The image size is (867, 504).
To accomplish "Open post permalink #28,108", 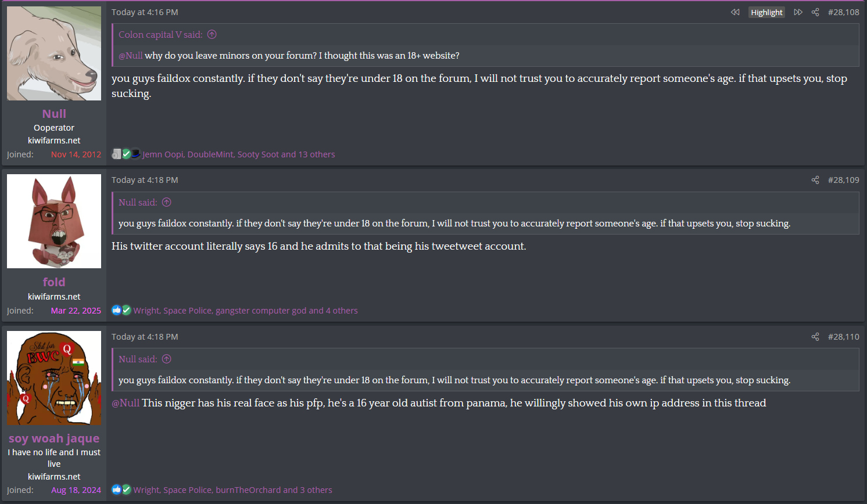I will click(843, 12).
